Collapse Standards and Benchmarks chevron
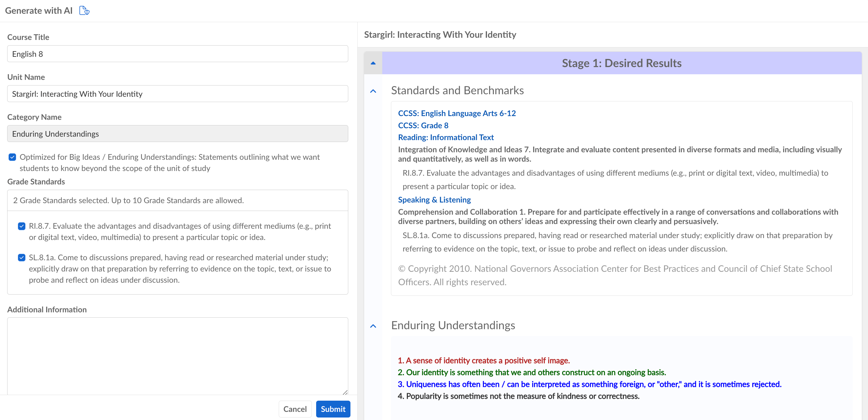The width and height of the screenshot is (868, 420). (x=373, y=91)
